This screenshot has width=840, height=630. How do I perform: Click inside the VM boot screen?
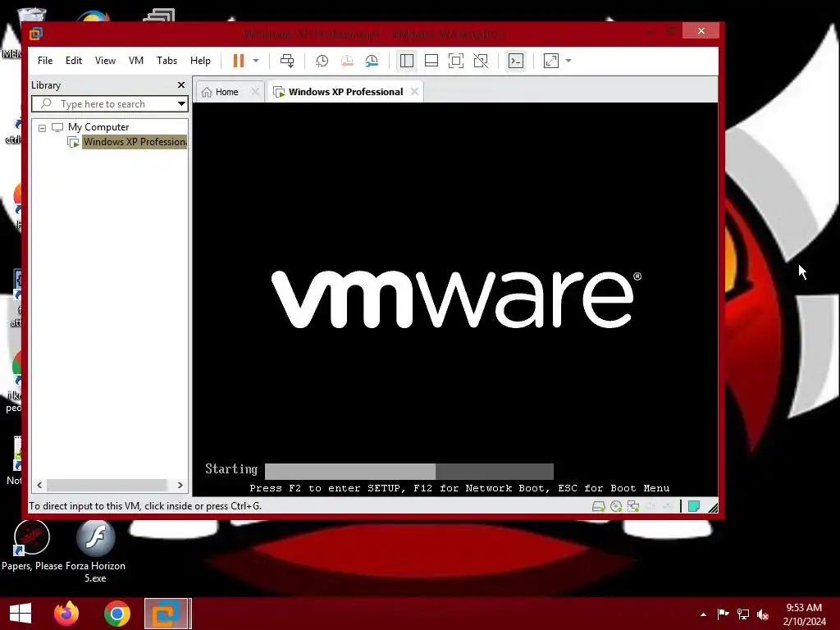tap(454, 299)
